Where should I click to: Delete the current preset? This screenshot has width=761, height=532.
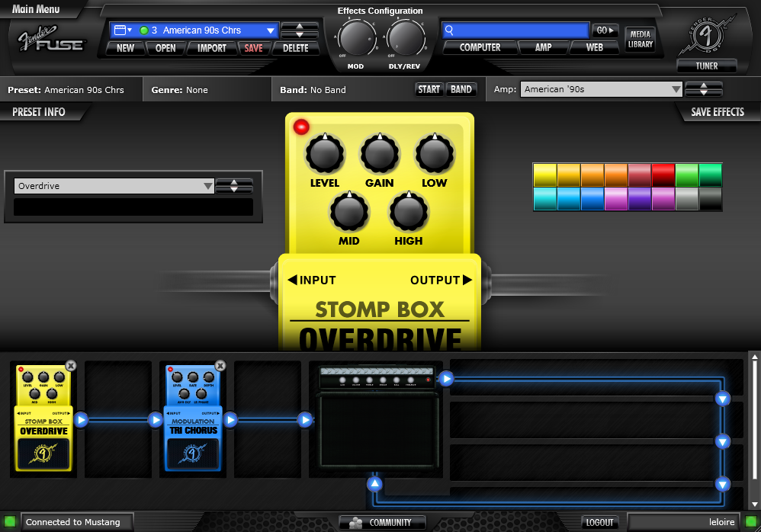point(296,48)
